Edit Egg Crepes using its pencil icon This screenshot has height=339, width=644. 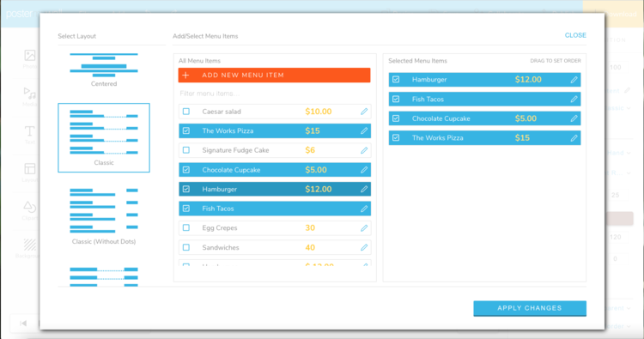tap(364, 227)
